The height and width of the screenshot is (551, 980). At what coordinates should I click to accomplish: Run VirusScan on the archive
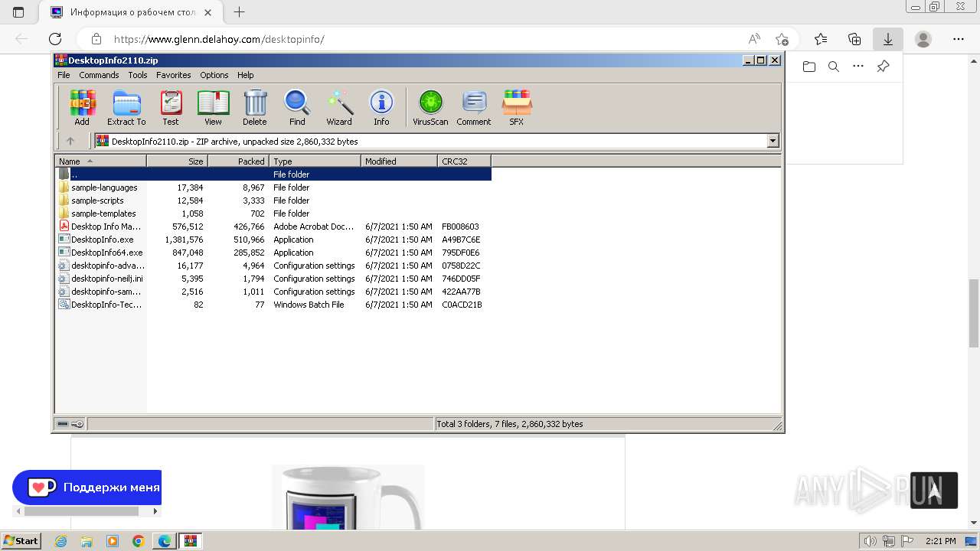430,107
